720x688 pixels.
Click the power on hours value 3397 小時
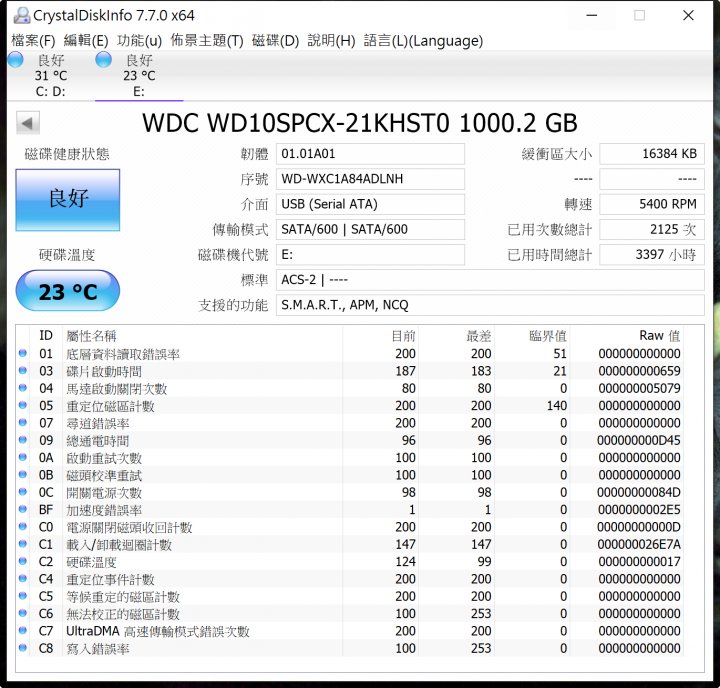point(652,255)
